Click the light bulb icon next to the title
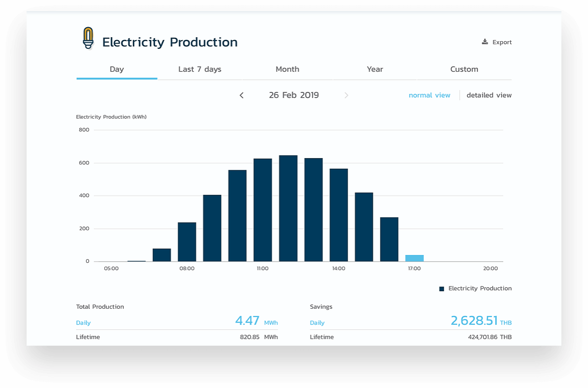 [88, 38]
